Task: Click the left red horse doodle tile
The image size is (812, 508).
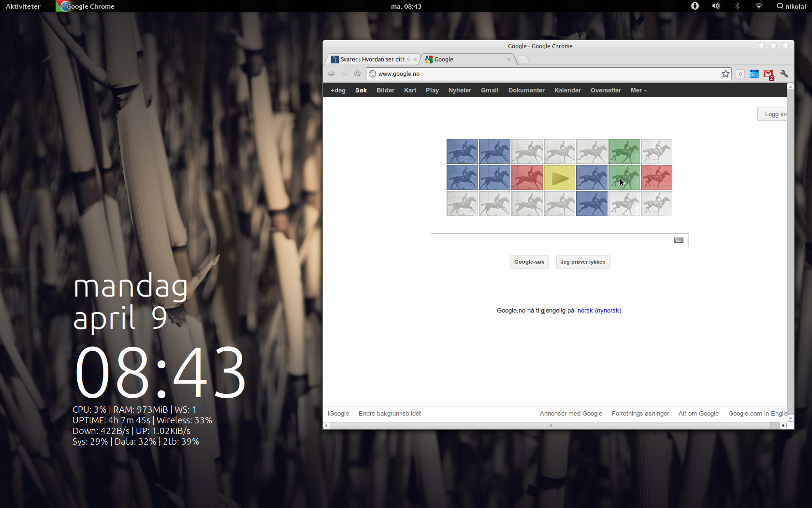Action: click(x=527, y=178)
